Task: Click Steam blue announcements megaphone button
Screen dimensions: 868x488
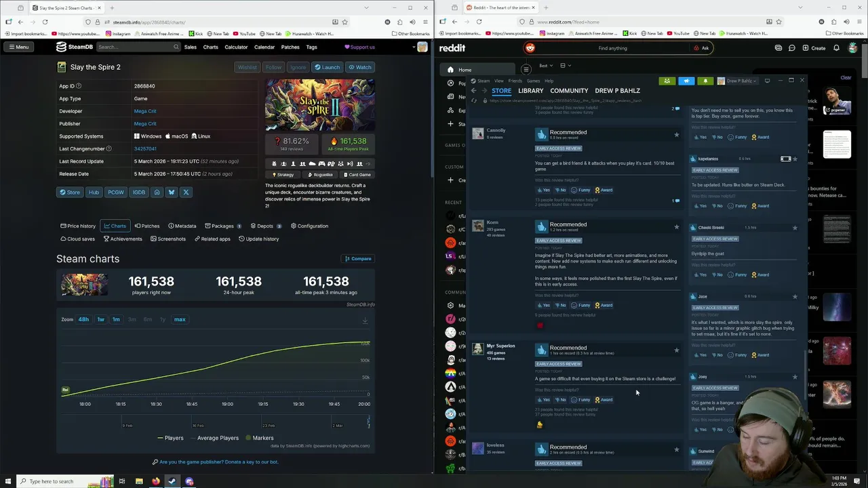Action: click(686, 81)
